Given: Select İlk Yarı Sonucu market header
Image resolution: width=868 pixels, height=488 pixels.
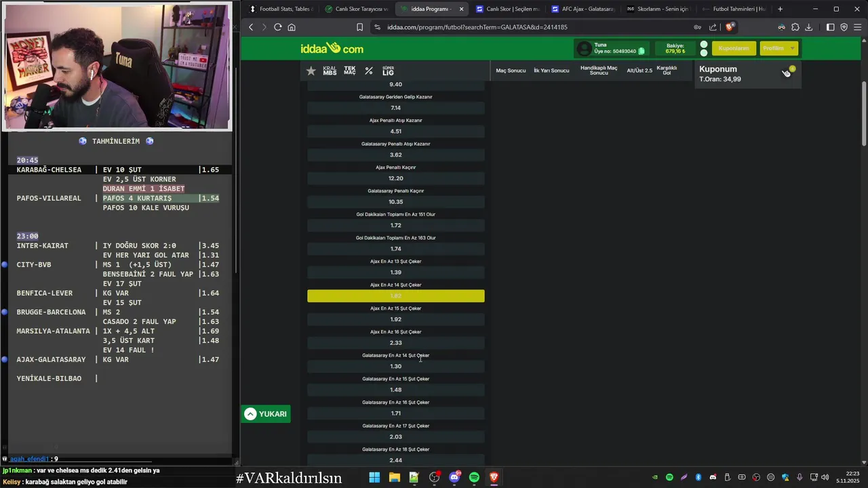Looking at the screenshot, I should pos(551,70).
